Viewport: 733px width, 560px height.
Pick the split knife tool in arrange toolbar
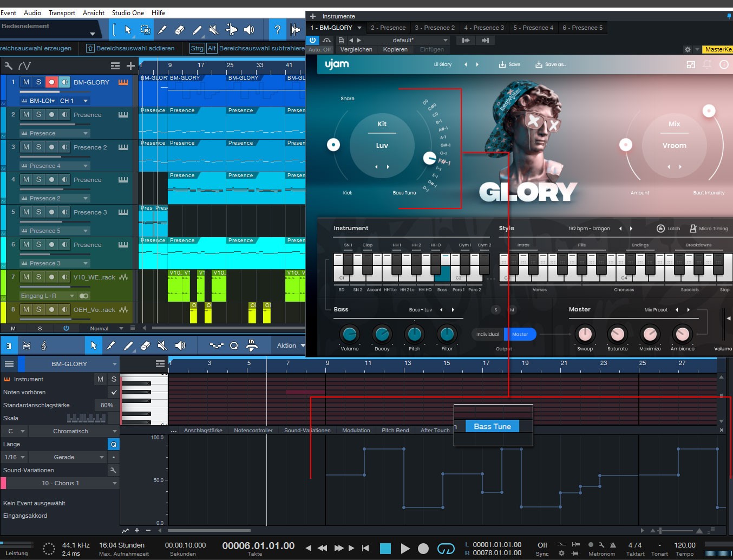[x=162, y=30]
